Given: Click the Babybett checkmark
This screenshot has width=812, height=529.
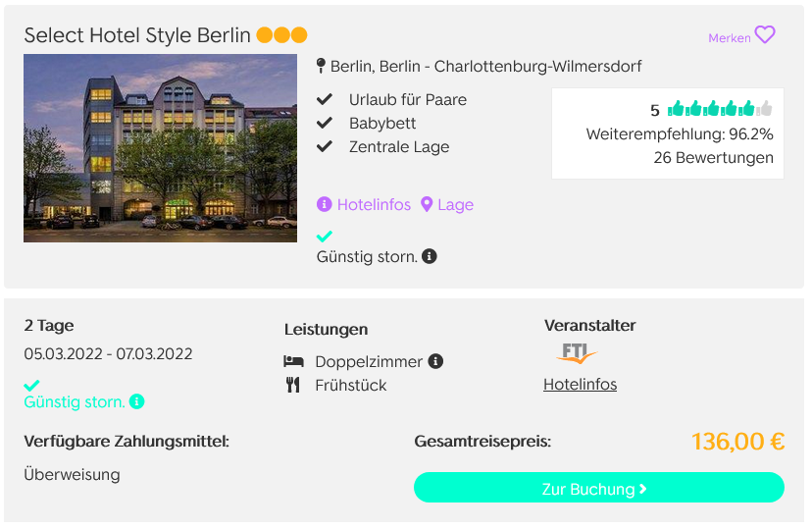Looking at the screenshot, I should [325, 123].
